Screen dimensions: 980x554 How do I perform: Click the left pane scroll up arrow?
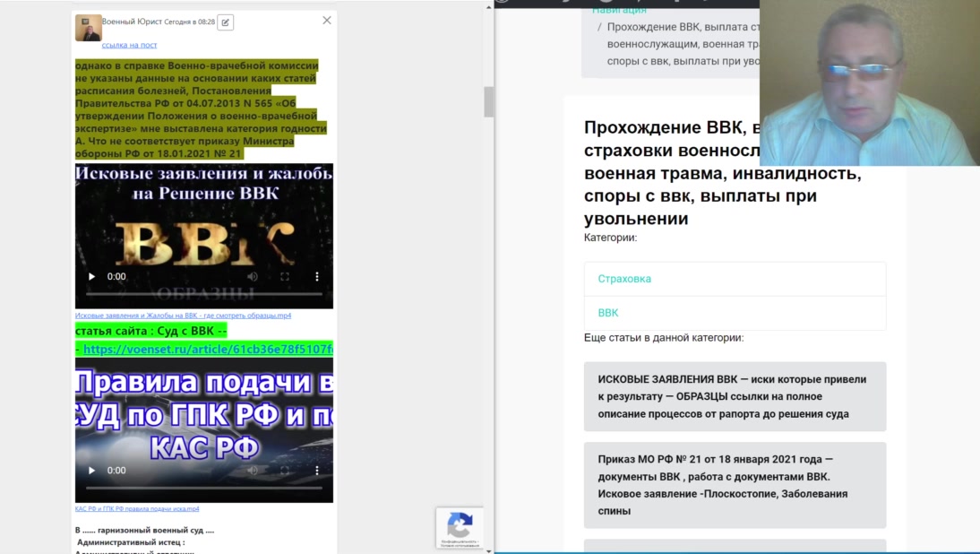click(489, 7)
